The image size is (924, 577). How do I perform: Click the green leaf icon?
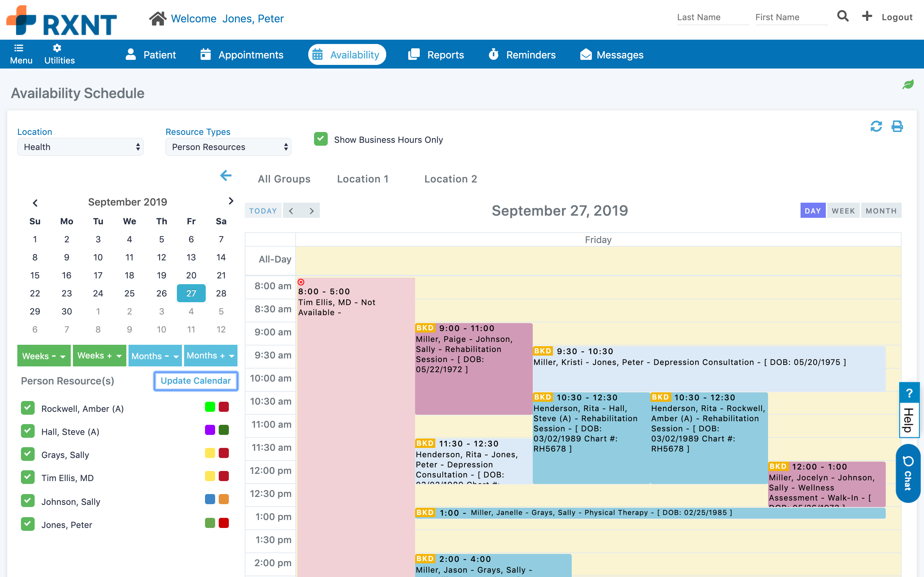[x=908, y=84]
